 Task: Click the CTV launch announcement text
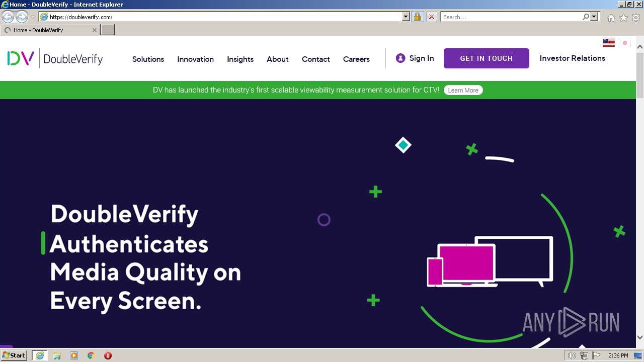(x=296, y=90)
